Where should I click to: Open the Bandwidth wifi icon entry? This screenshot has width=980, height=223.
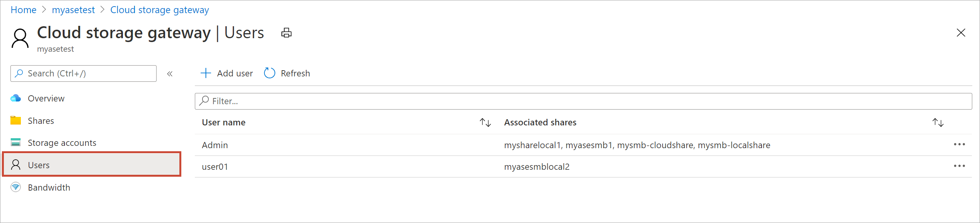[16, 188]
